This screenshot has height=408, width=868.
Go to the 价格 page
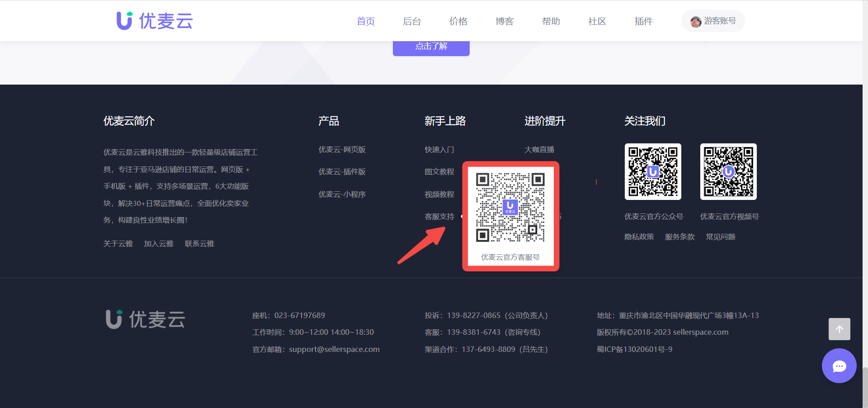(458, 21)
